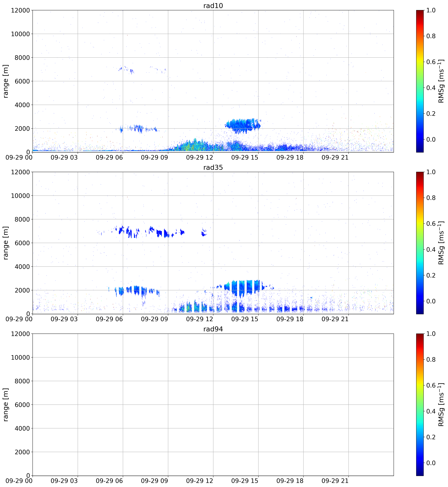Click the 0.8 colorbar tick of rad10

click(x=431, y=36)
